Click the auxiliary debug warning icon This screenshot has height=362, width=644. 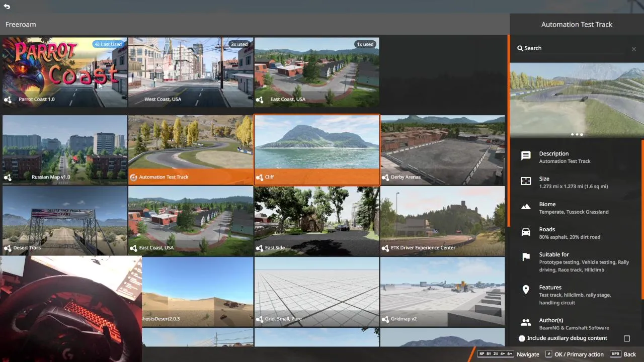[x=522, y=338]
